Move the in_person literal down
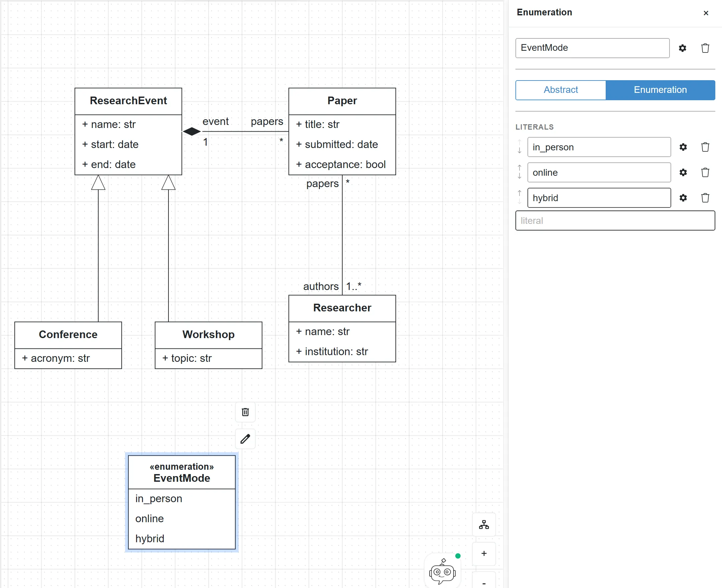Image resolution: width=722 pixels, height=588 pixels. [519, 150]
